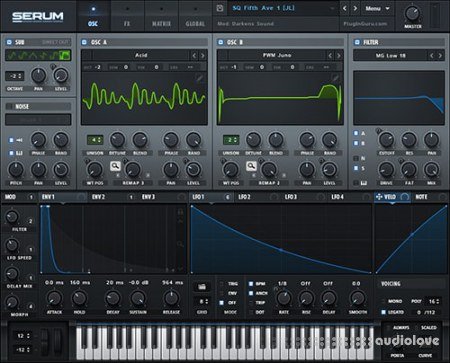Toggle noise keytrack keyboard icon
The image size is (450, 363).
point(19,153)
